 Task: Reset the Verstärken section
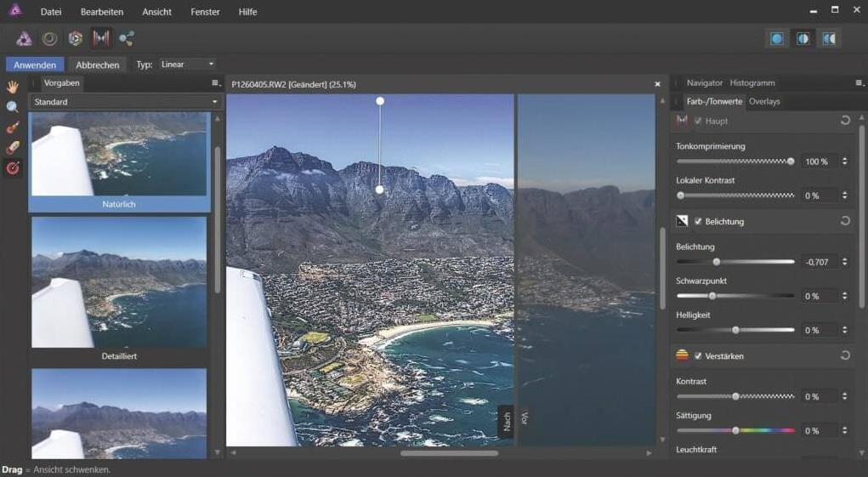pos(845,355)
